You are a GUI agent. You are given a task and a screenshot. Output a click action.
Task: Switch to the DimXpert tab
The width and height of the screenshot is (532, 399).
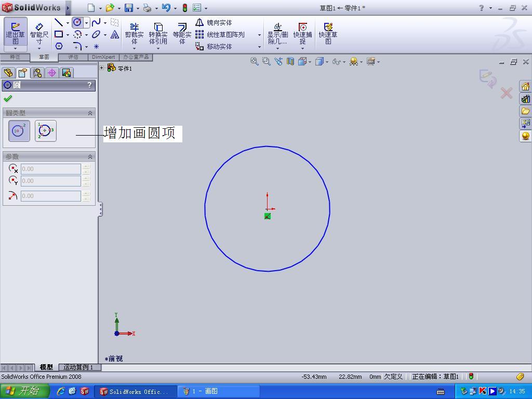(103, 57)
